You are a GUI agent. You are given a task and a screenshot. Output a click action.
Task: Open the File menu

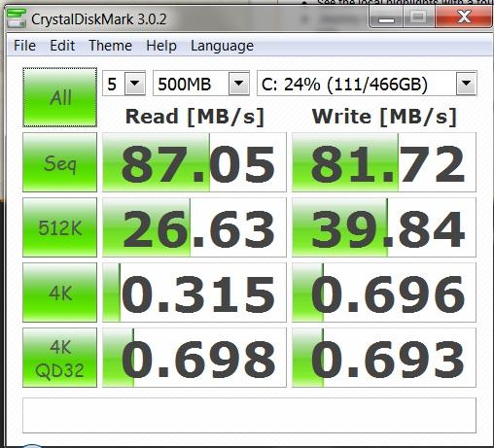point(24,46)
